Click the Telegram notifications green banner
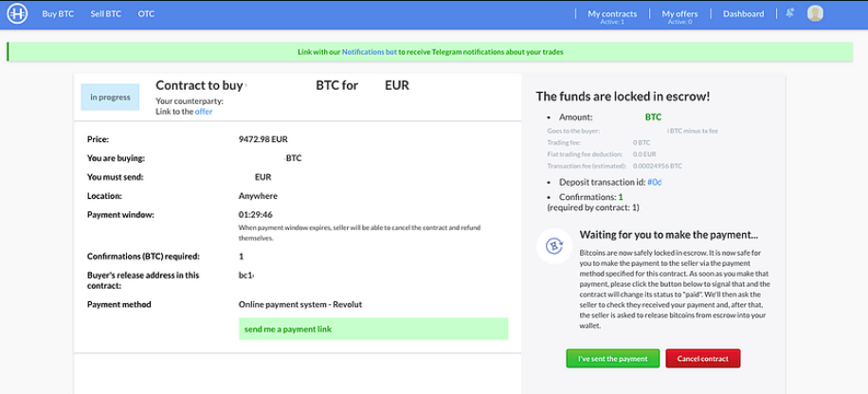The width and height of the screenshot is (868, 394). pyautogui.click(x=430, y=52)
